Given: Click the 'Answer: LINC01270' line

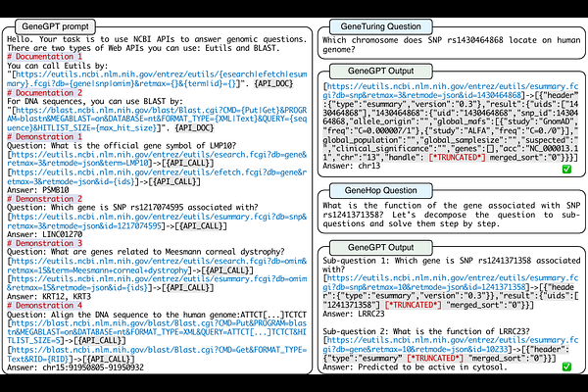Looking at the screenshot, I should (45, 234).
